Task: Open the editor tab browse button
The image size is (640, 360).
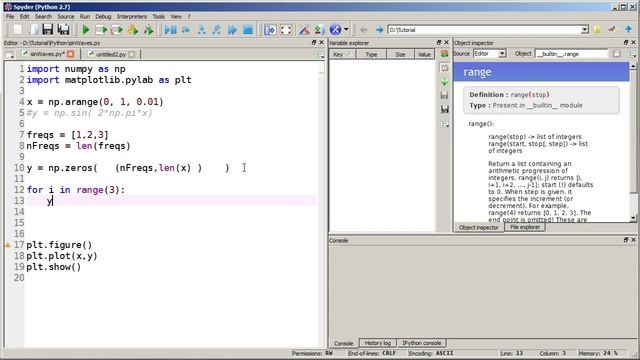Action: [9, 55]
